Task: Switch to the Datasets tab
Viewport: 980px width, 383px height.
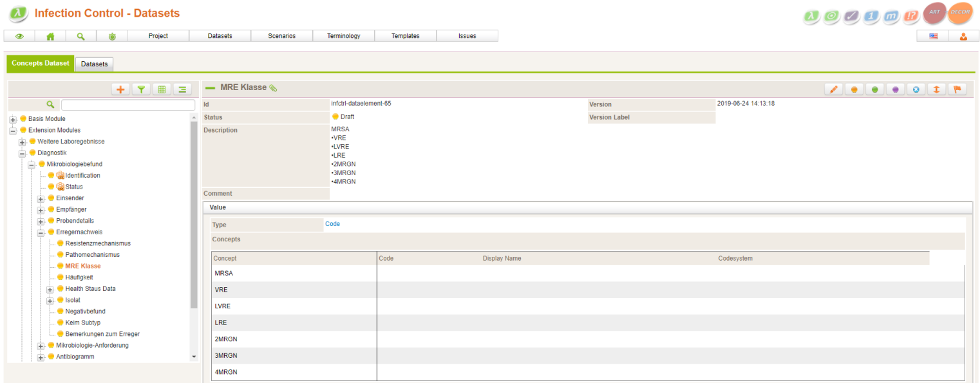Action: click(94, 64)
